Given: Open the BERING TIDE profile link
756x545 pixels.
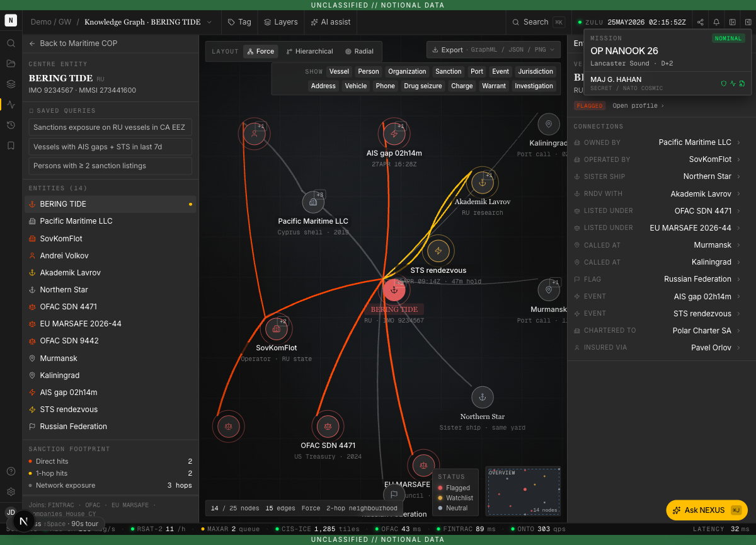Looking at the screenshot, I should 638,106.
